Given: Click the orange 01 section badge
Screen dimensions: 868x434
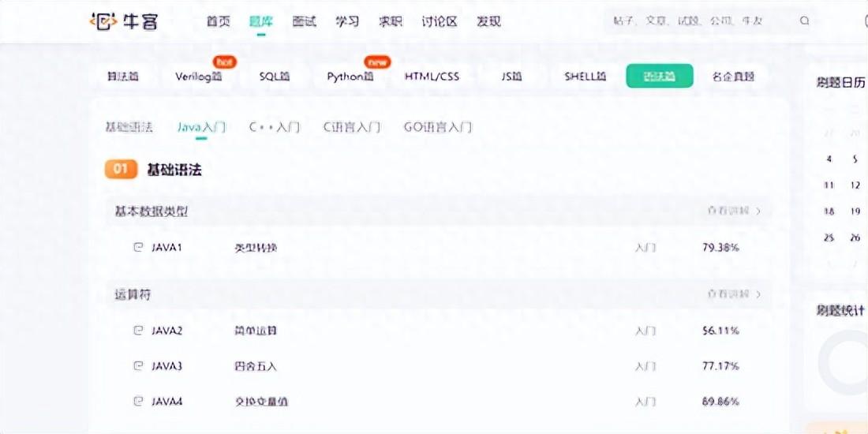Looking at the screenshot, I should tap(121, 170).
